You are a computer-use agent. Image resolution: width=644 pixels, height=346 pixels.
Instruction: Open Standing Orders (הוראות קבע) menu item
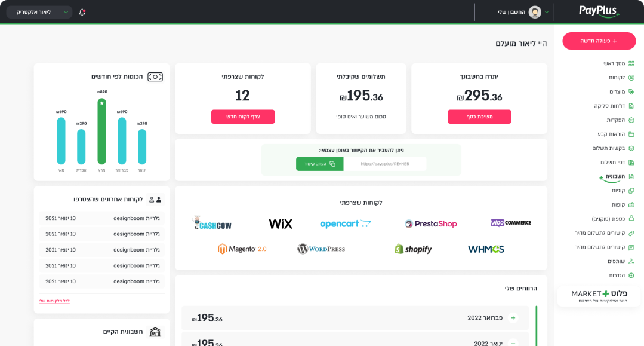[x=611, y=134]
